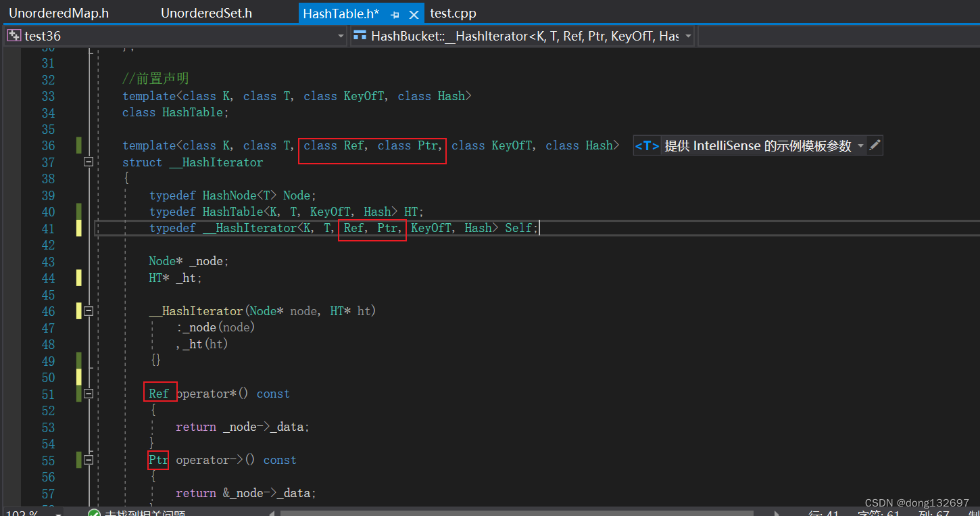Close the HashTable.h tab
The width and height of the screenshot is (980, 516).
tap(415, 14)
